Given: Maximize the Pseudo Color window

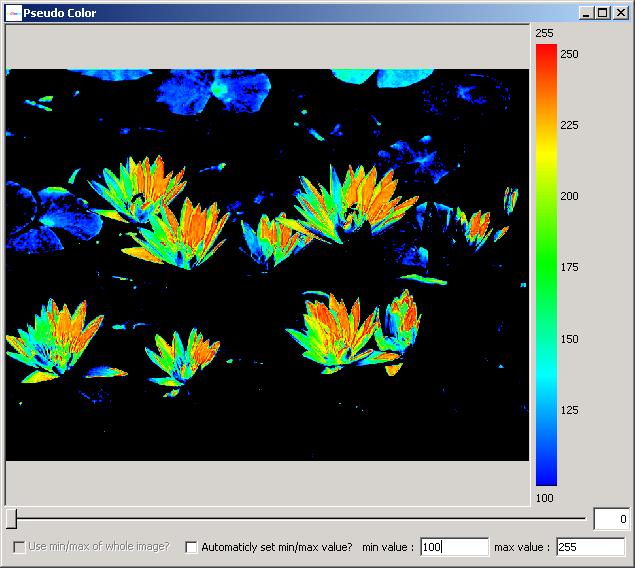Looking at the screenshot, I should [602, 13].
